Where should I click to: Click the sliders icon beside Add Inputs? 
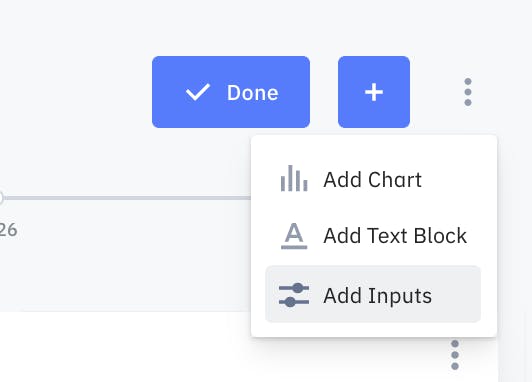tap(294, 295)
